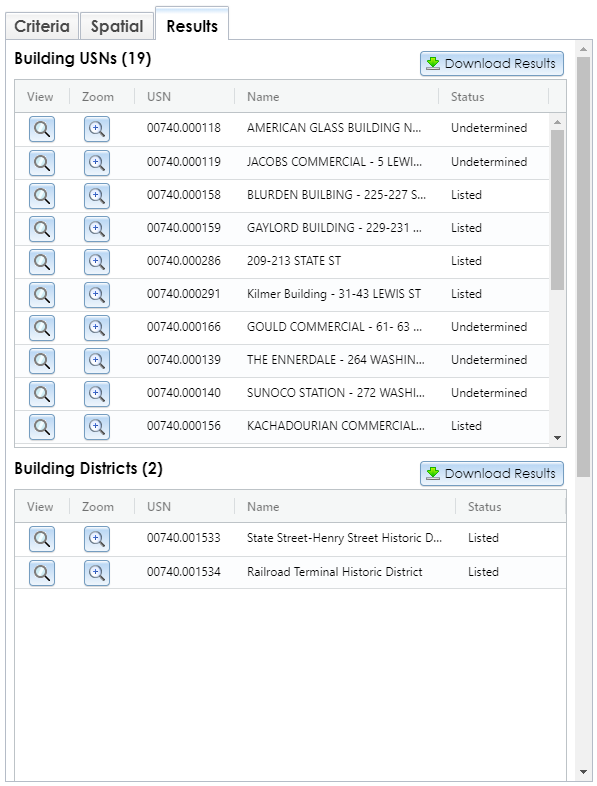This screenshot has width=597, height=786.
Task: Click Listed status of GAYLORD BUILDING
Action: (x=466, y=228)
